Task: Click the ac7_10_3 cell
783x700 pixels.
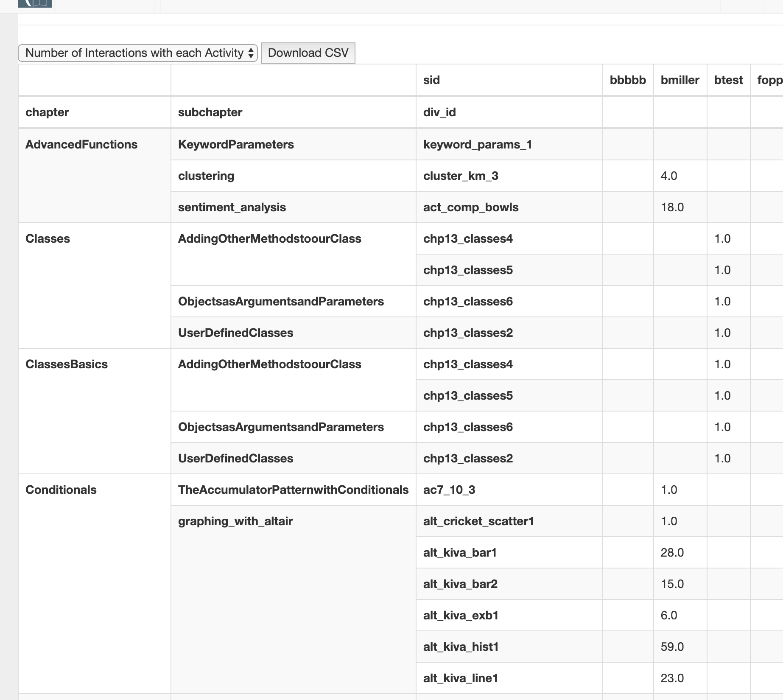Action: click(x=509, y=490)
